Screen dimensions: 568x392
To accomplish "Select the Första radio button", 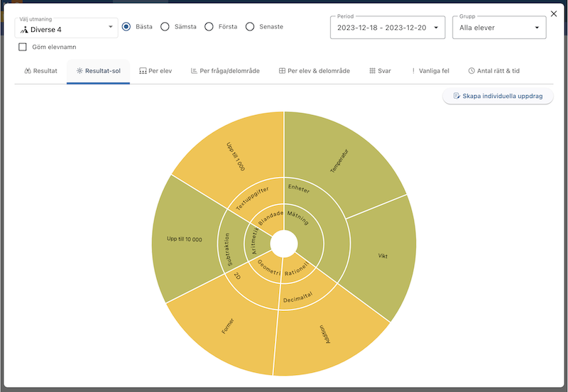I will point(209,27).
